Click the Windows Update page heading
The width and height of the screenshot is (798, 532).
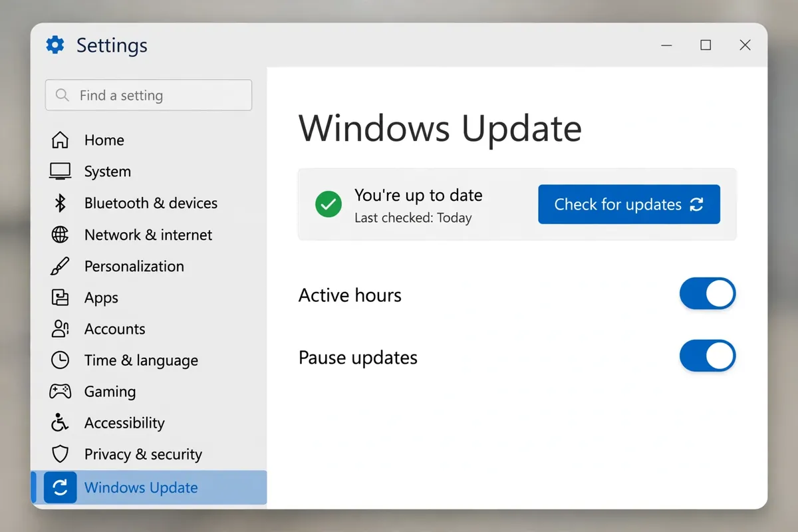click(x=440, y=128)
